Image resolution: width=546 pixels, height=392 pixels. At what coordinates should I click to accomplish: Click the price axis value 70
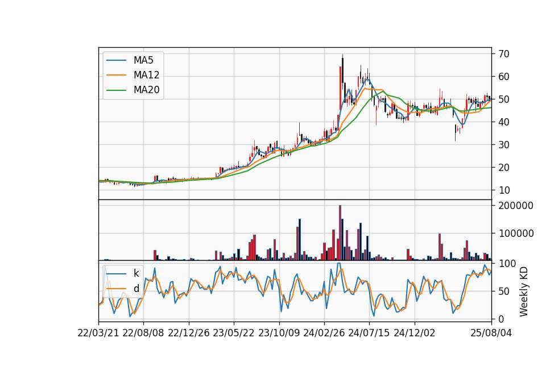[504, 54]
